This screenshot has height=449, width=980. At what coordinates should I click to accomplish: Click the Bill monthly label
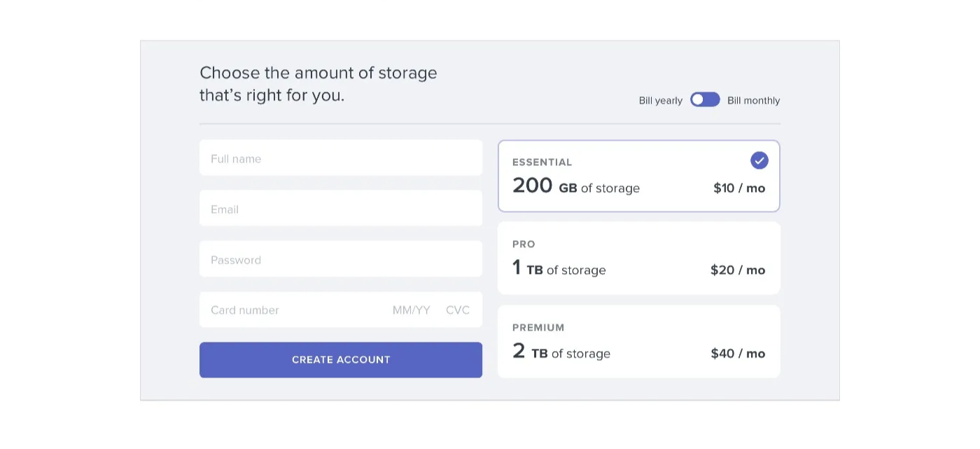pos(753,101)
